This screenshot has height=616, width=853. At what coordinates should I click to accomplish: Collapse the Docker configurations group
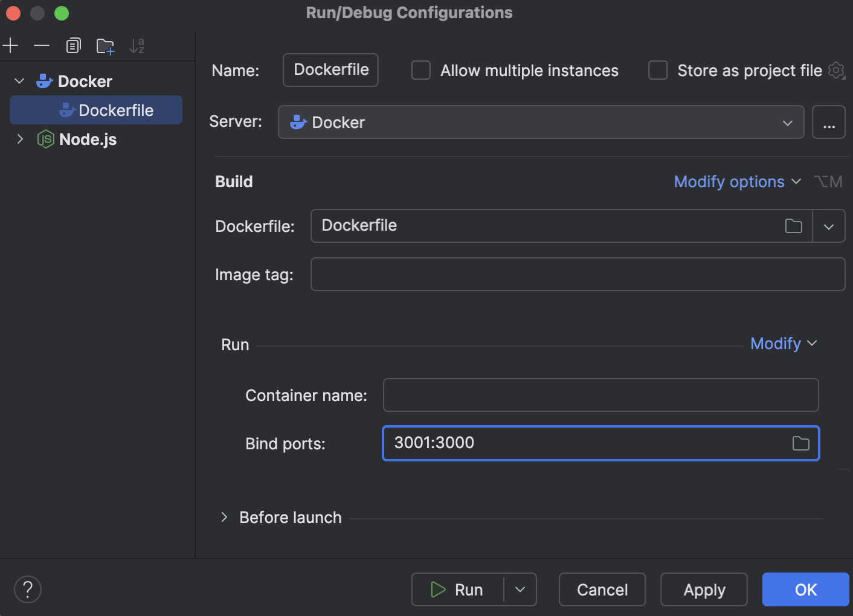19,80
